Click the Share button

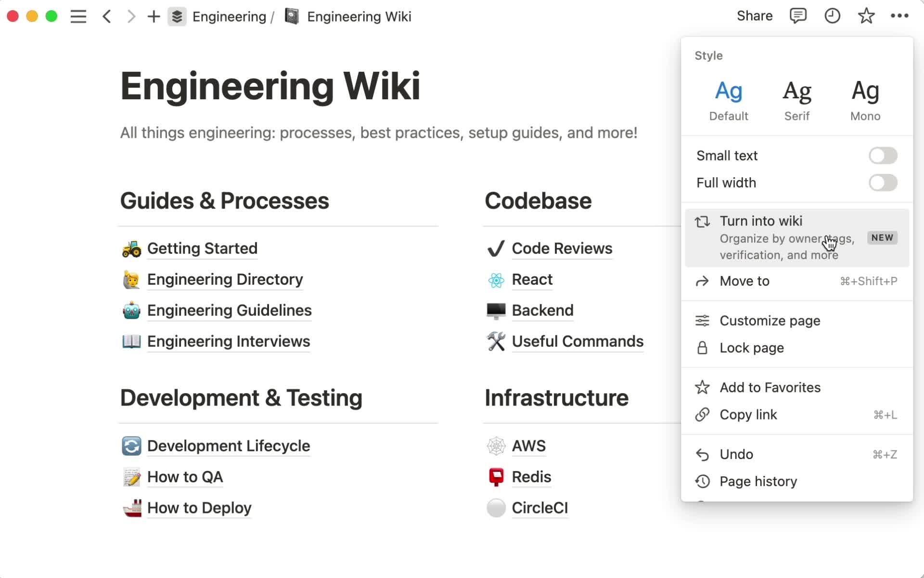tap(755, 16)
